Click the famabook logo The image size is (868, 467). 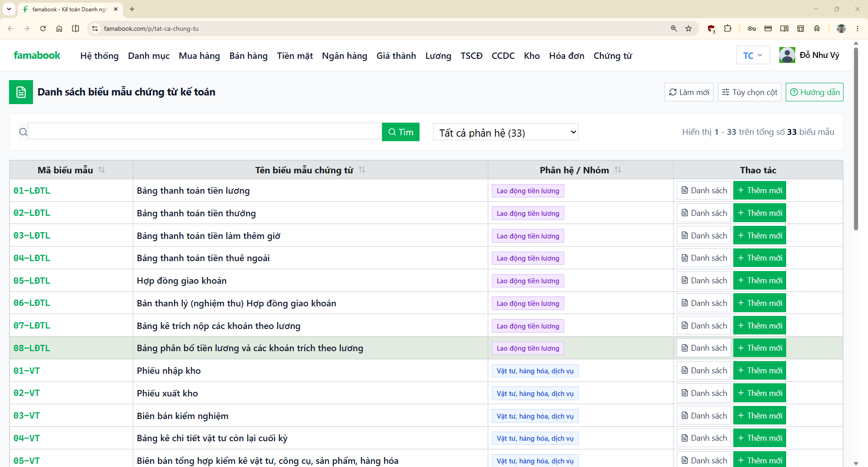(x=37, y=55)
